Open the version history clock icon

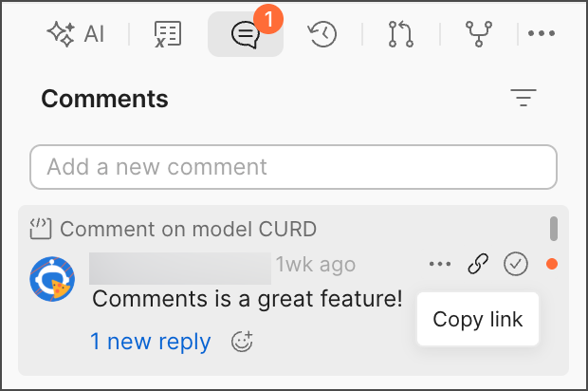[x=322, y=35]
